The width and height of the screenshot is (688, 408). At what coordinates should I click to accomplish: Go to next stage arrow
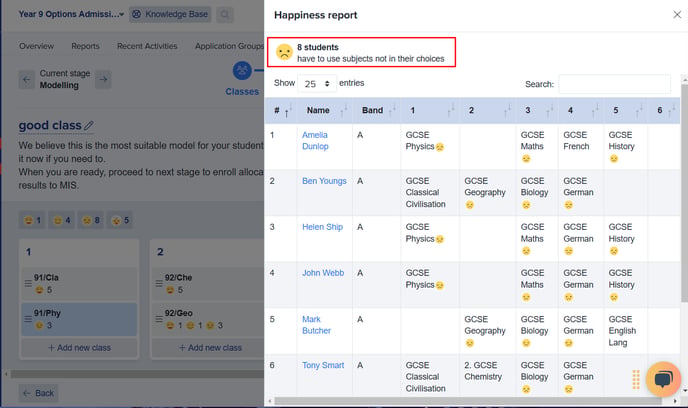(x=103, y=79)
